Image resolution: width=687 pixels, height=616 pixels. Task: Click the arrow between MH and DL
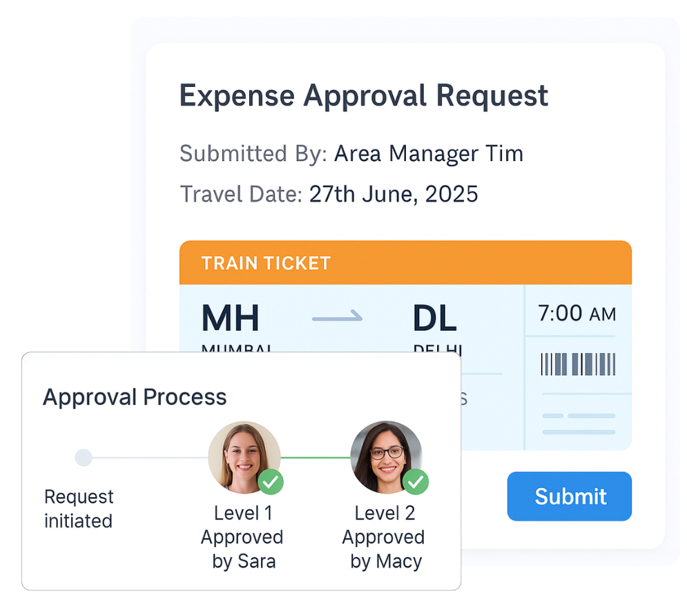(x=336, y=318)
